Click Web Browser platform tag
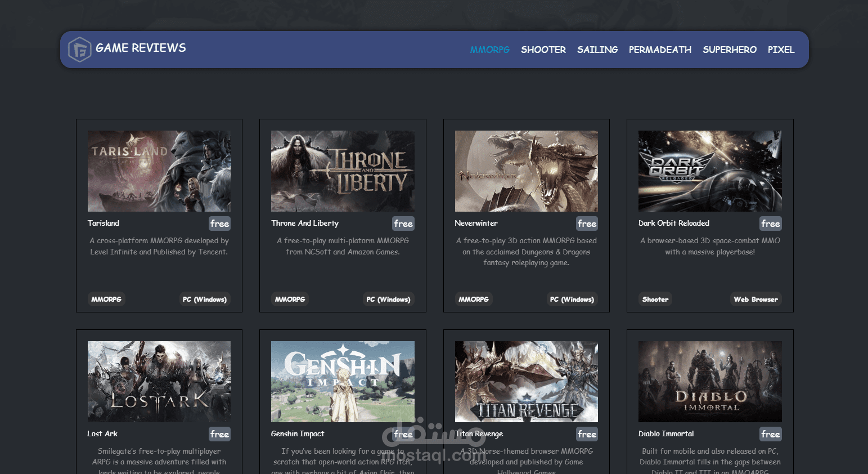 coord(755,299)
